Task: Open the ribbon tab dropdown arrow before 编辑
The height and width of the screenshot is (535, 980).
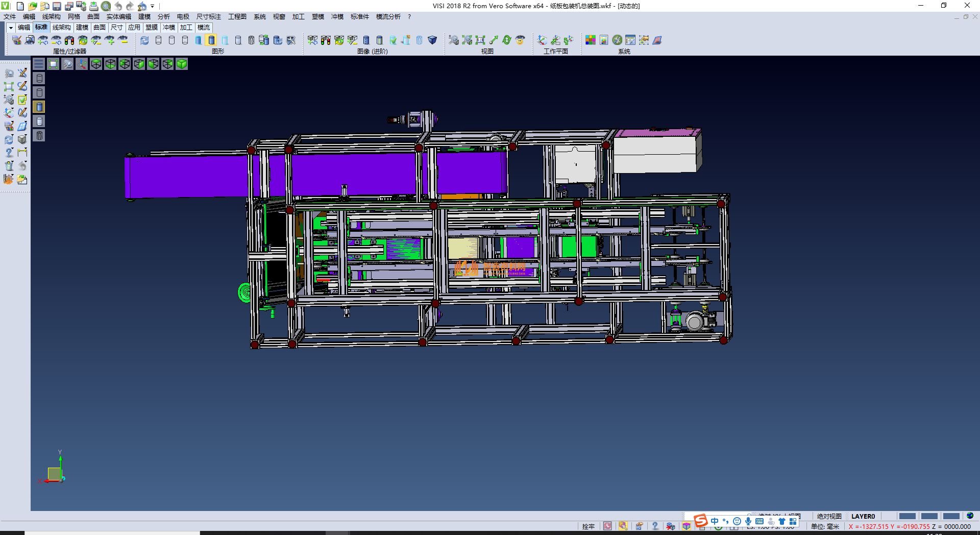Action: (x=11, y=28)
